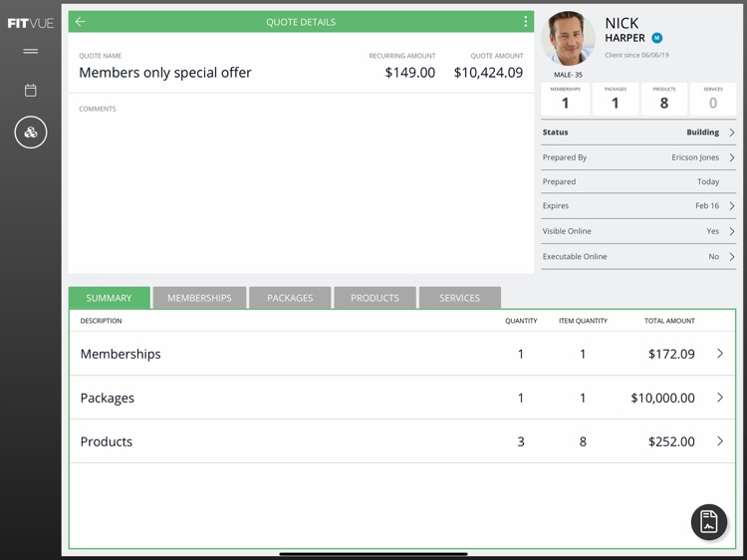
Task: Tap the Packages count tile showing 1
Action: (x=616, y=99)
